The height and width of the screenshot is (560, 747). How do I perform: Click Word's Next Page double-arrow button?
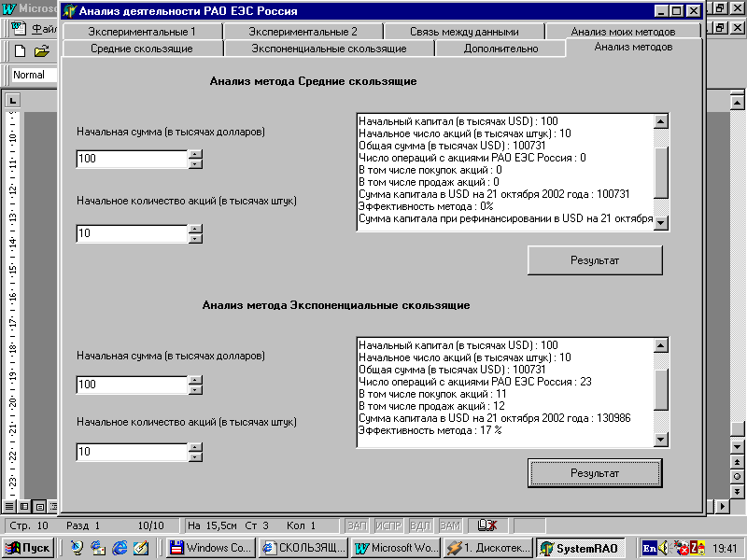coord(737,491)
